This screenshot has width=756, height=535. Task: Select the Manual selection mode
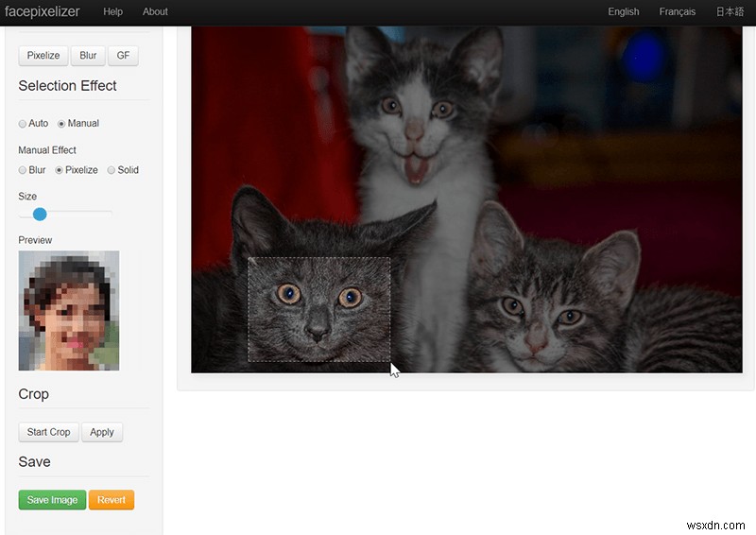pos(61,124)
